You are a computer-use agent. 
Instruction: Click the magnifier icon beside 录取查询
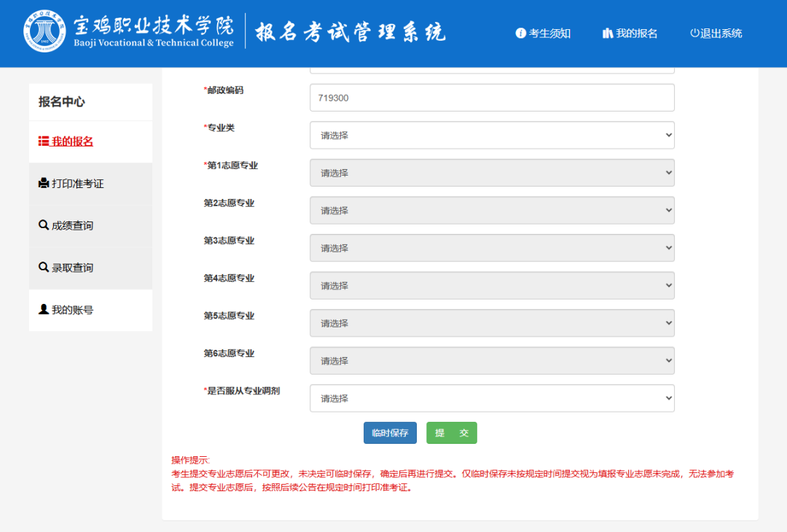pos(43,267)
